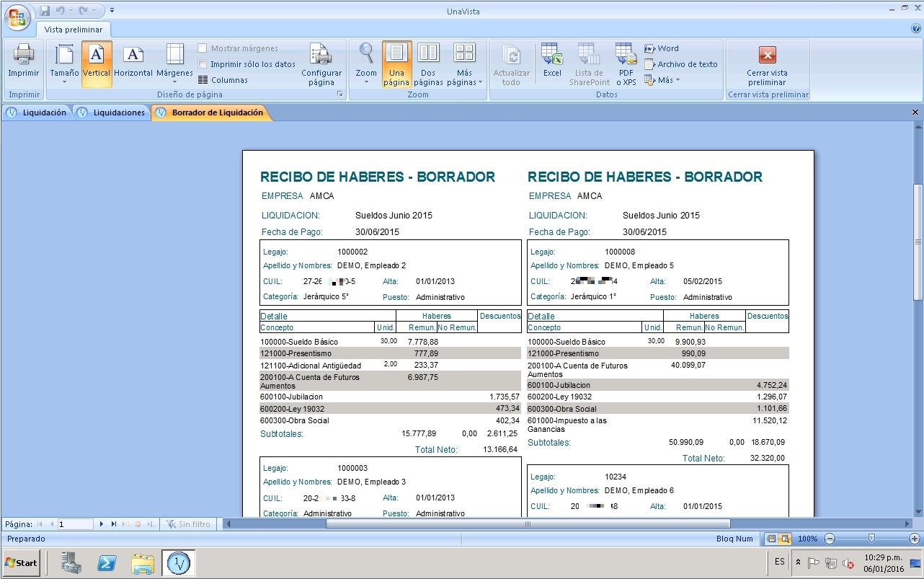
Task: Open the Liquidación tab
Action: (39, 112)
